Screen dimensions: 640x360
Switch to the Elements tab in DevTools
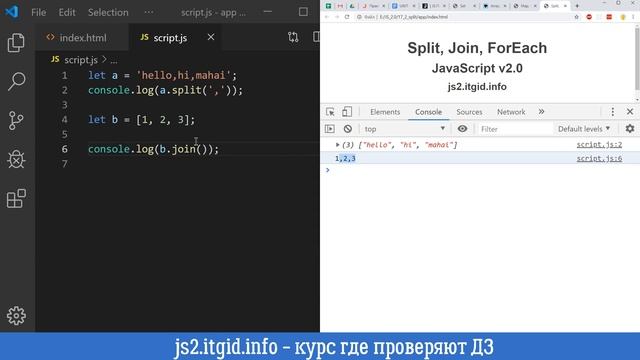coord(385,112)
